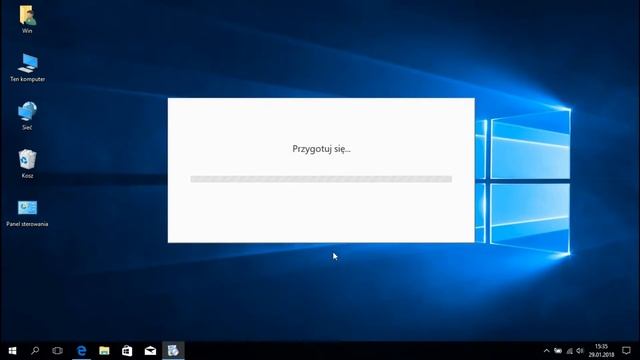This screenshot has width=640, height=360.
Task: Open Microsoft Store from taskbar
Action: point(127,351)
